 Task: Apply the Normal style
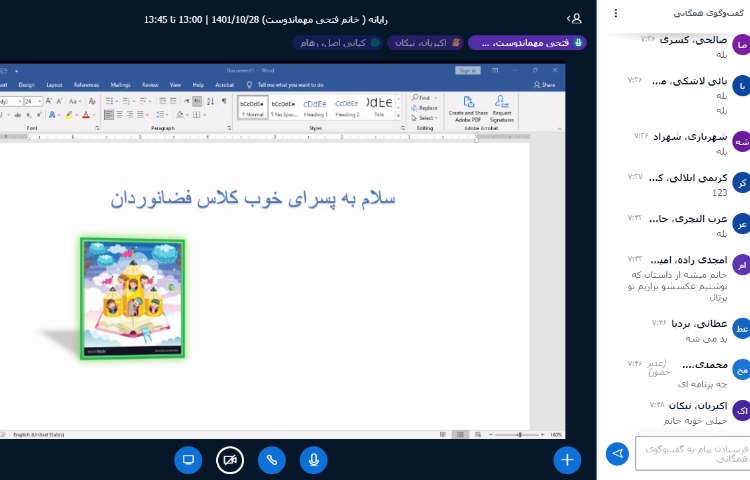(253, 108)
